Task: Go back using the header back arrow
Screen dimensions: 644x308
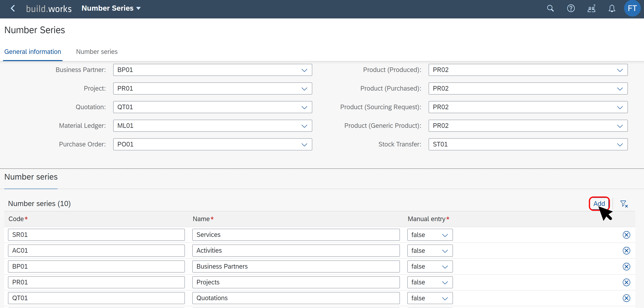Action: point(13,9)
